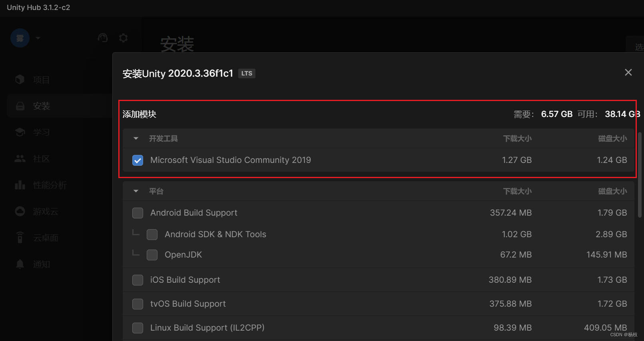Open the 学习 sidebar tab
This screenshot has height=341, width=644.
tap(42, 132)
